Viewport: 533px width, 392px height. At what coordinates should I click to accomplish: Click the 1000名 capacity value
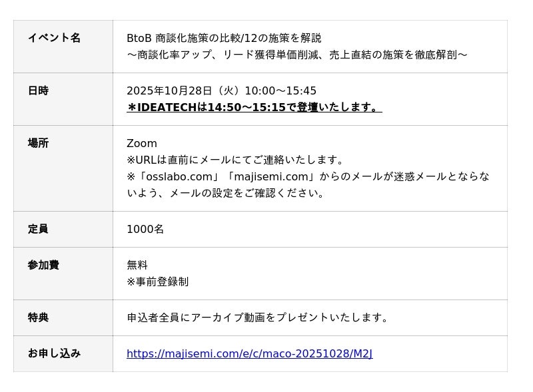pyautogui.click(x=145, y=229)
